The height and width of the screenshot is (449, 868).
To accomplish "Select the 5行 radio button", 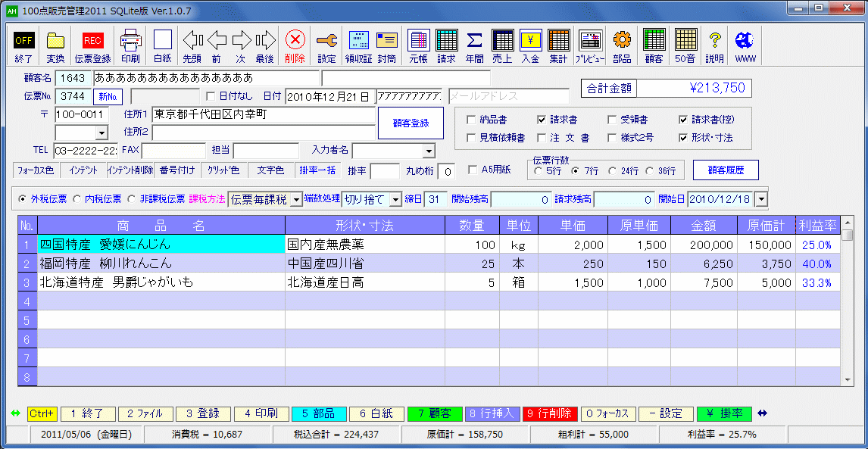I will point(538,171).
